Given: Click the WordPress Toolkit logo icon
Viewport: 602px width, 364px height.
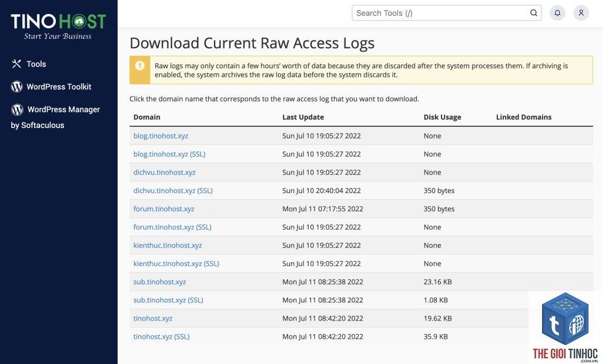Looking at the screenshot, I should [x=16, y=87].
